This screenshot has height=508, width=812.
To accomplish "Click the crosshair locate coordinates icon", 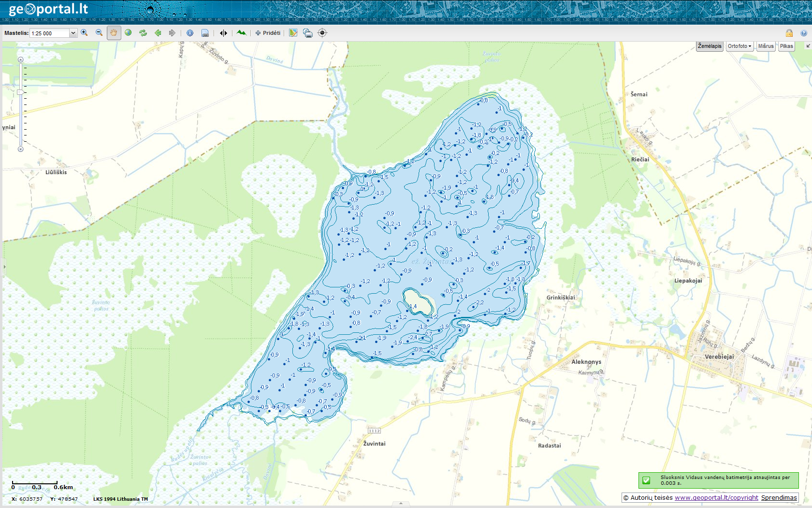I will pos(322,33).
